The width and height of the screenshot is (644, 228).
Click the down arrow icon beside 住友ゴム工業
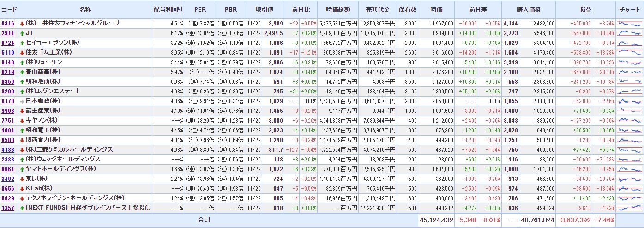pyautogui.click(x=22, y=52)
